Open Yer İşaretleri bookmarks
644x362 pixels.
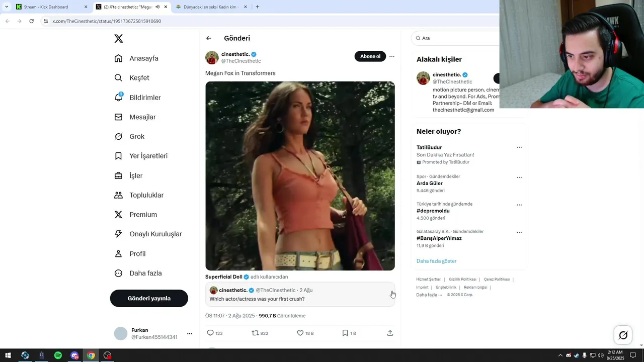[x=141, y=156]
